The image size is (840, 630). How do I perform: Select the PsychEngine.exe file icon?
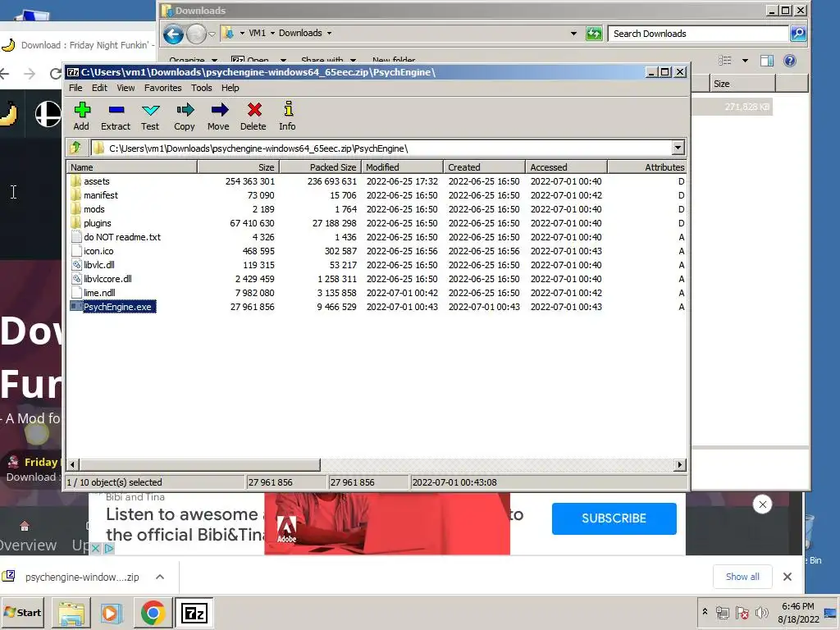pyautogui.click(x=76, y=307)
